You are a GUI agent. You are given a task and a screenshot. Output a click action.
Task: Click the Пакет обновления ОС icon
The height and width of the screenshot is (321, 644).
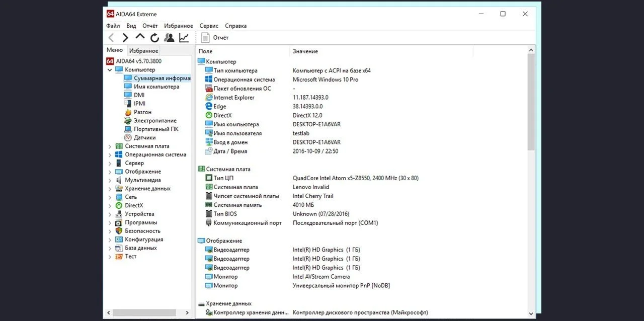tap(209, 89)
